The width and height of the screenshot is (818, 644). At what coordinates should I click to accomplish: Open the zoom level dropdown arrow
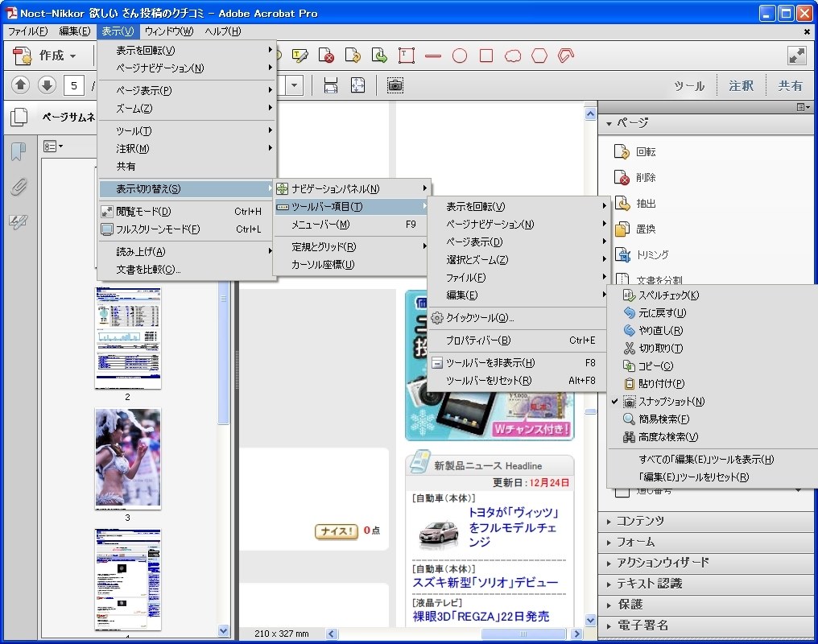coord(294,85)
